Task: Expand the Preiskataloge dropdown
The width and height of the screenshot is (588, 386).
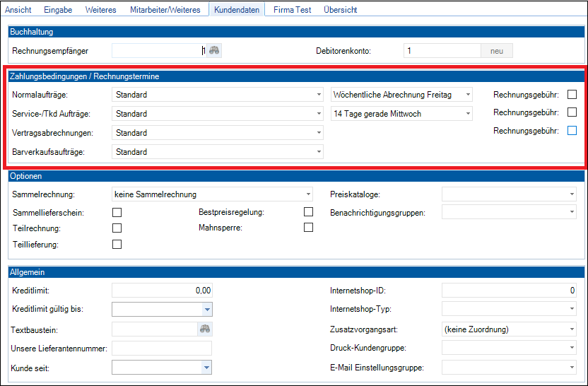Action: pyautogui.click(x=572, y=194)
